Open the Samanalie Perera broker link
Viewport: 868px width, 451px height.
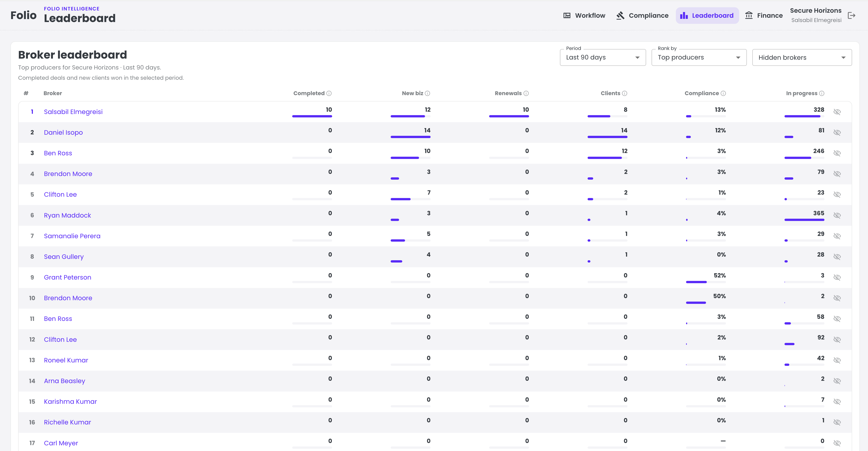72,236
